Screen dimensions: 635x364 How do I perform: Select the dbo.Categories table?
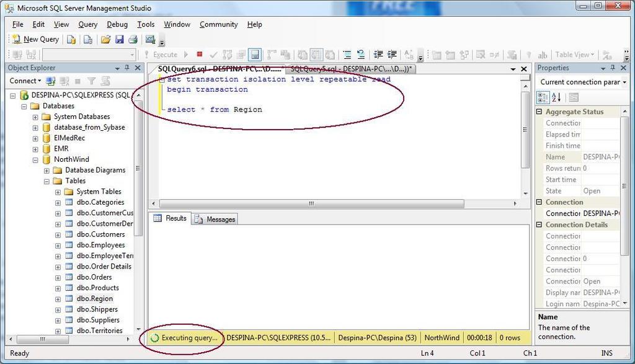coord(100,202)
